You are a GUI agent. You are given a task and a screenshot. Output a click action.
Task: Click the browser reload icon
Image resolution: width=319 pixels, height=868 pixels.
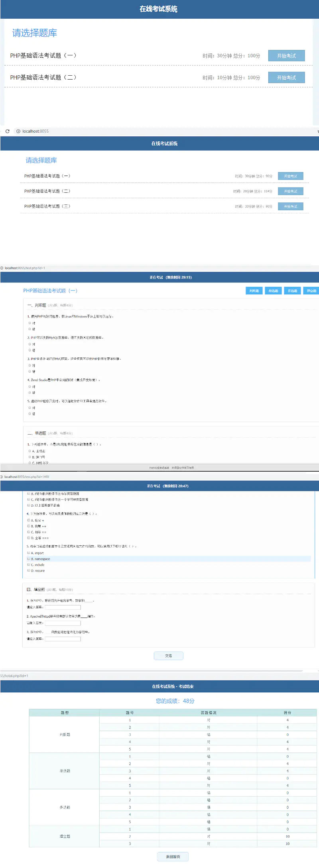[x=7, y=131]
